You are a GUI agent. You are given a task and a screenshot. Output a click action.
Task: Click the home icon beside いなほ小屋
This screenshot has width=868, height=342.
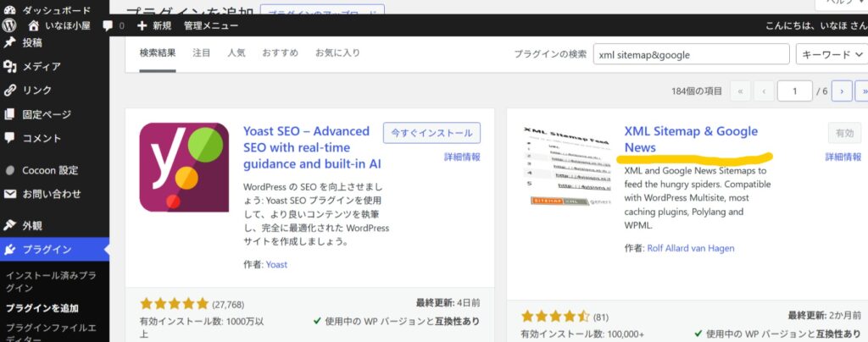(34, 25)
